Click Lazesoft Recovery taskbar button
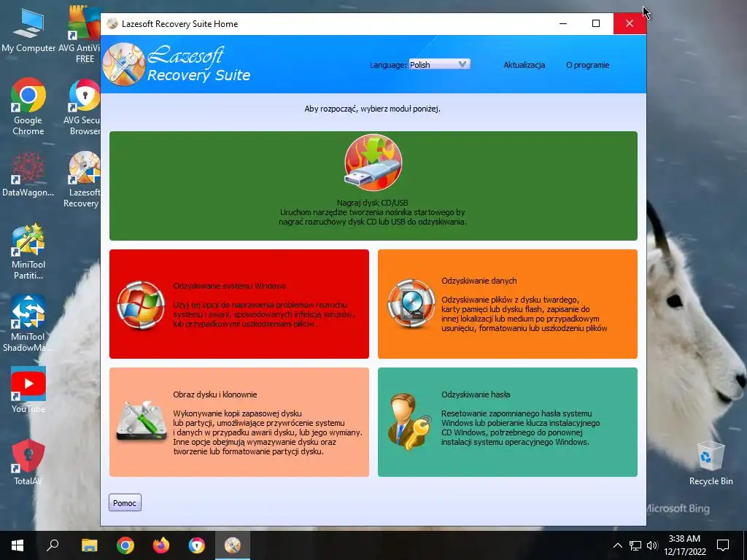Screen dimensions: 747x560 pyautogui.click(x=233, y=545)
